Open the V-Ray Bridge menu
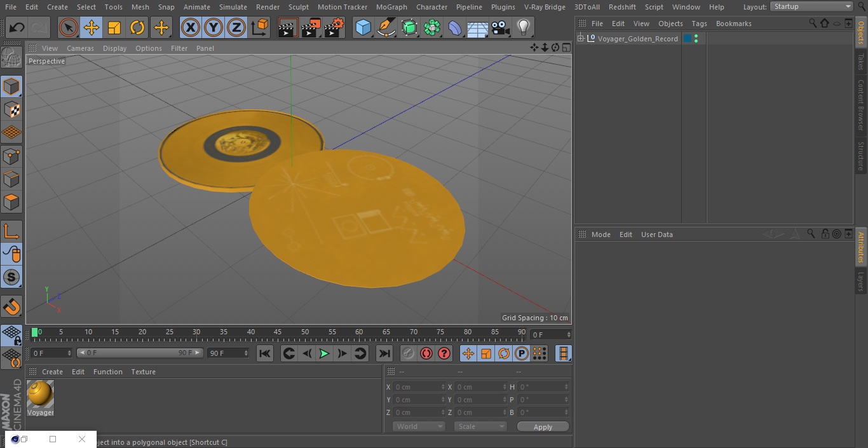 click(545, 7)
